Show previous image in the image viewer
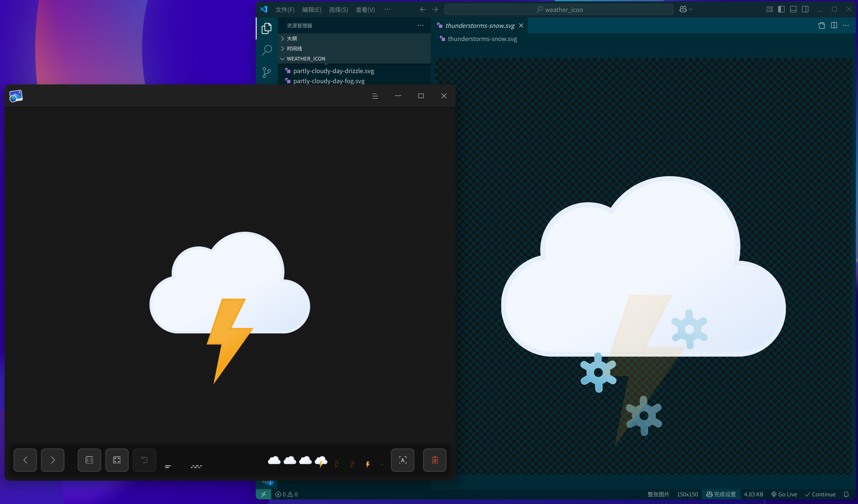This screenshot has height=504, width=858. [25, 460]
